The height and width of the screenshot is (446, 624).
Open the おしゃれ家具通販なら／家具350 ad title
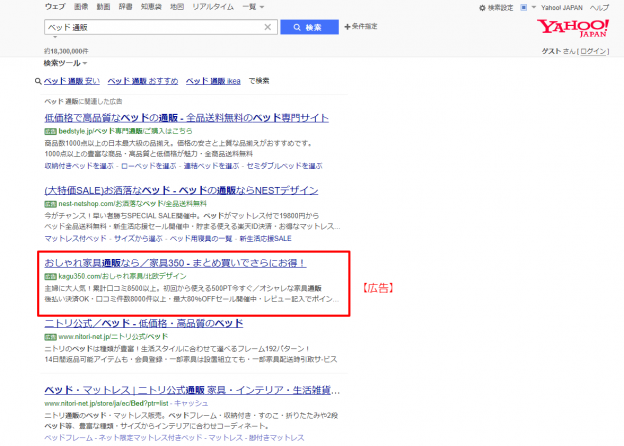(176, 263)
